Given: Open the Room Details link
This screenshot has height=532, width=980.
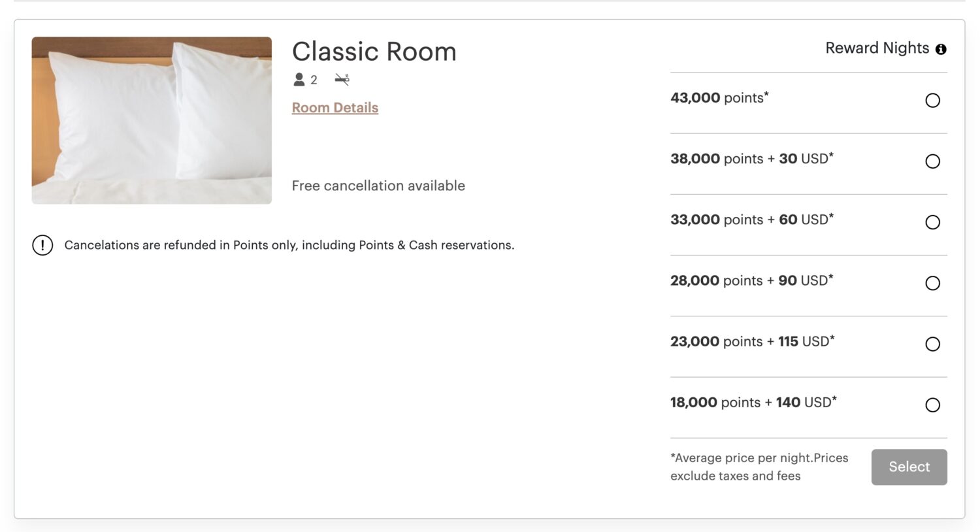Looking at the screenshot, I should [335, 108].
